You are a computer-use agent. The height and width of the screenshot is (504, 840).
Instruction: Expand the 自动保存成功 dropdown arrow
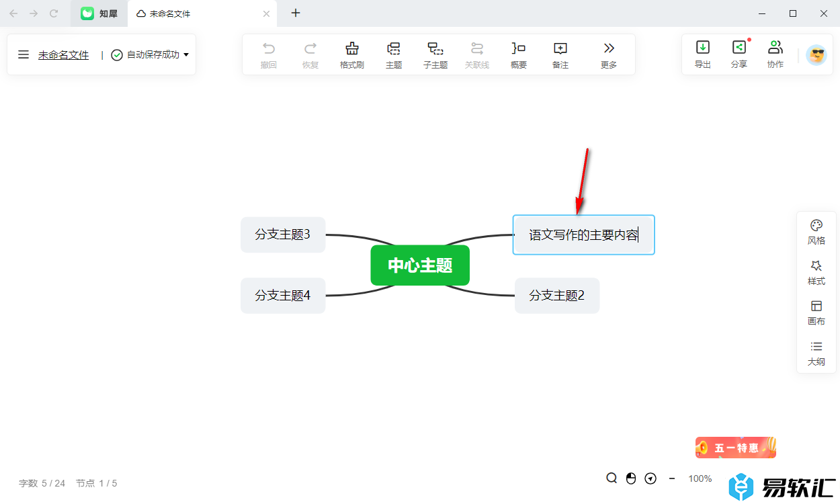pos(186,54)
